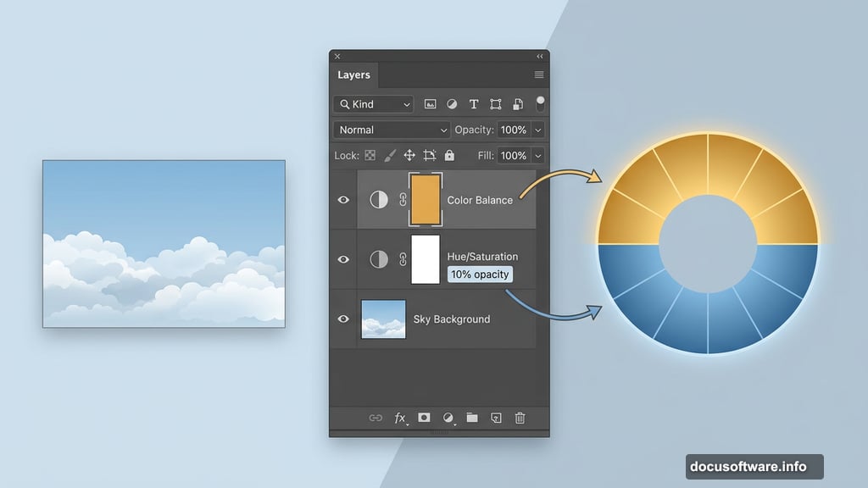This screenshot has width=868, height=488.
Task: Filter layers by adjustment layer type
Action: pyautogui.click(x=452, y=104)
